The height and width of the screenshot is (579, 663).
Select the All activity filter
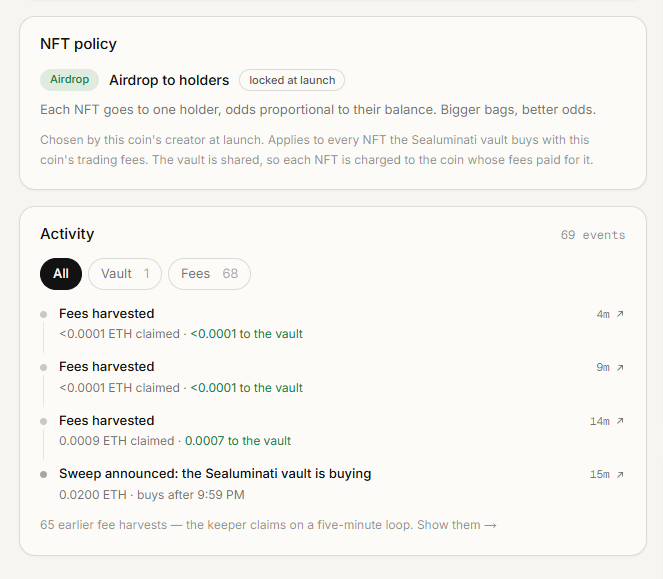coord(61,274)
